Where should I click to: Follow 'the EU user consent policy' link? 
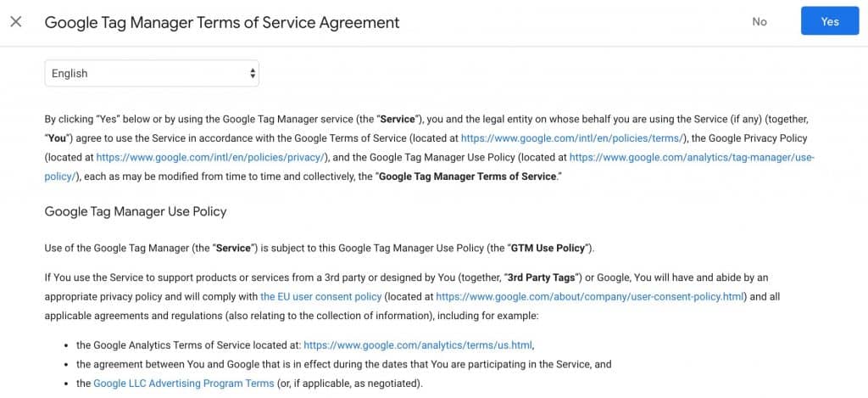click(x=321, y=296)
